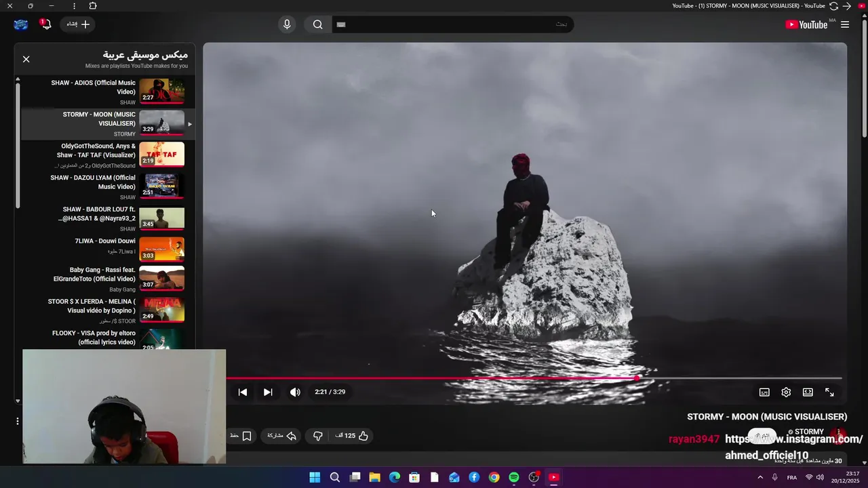
Task: Open browser three-dot menu
Action: [x=74, y=5]
